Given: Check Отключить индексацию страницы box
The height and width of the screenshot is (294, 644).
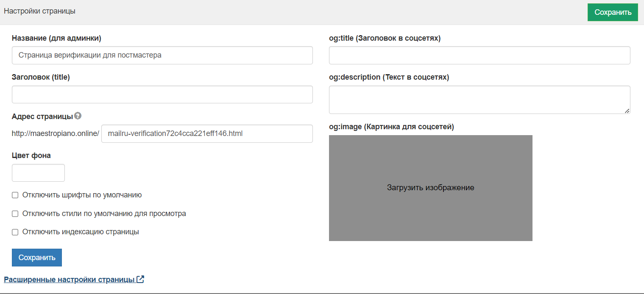Looking at the screenshot, I should tap(15, 232).
